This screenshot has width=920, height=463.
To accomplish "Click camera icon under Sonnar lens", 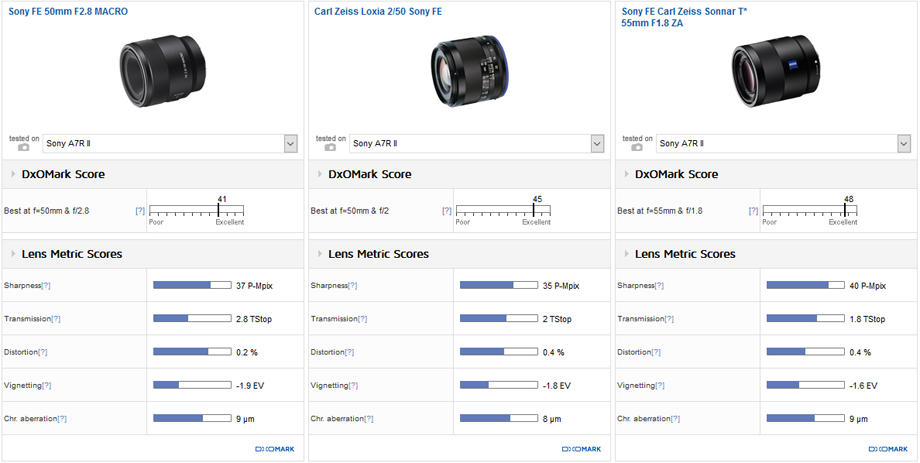I will click(637, 147).
